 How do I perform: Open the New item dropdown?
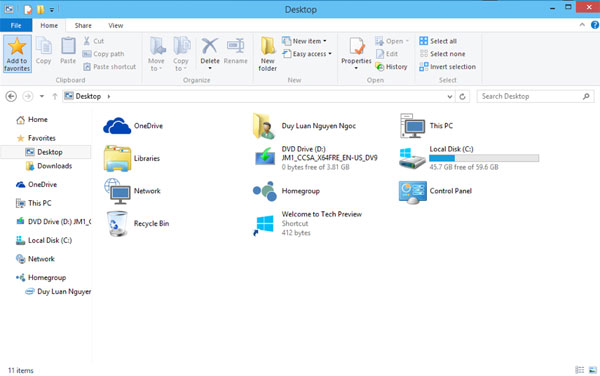[x=305, y=41]
